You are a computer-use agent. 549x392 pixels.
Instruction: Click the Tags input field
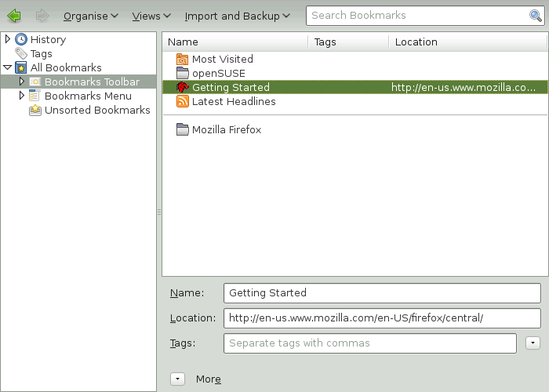370,343
